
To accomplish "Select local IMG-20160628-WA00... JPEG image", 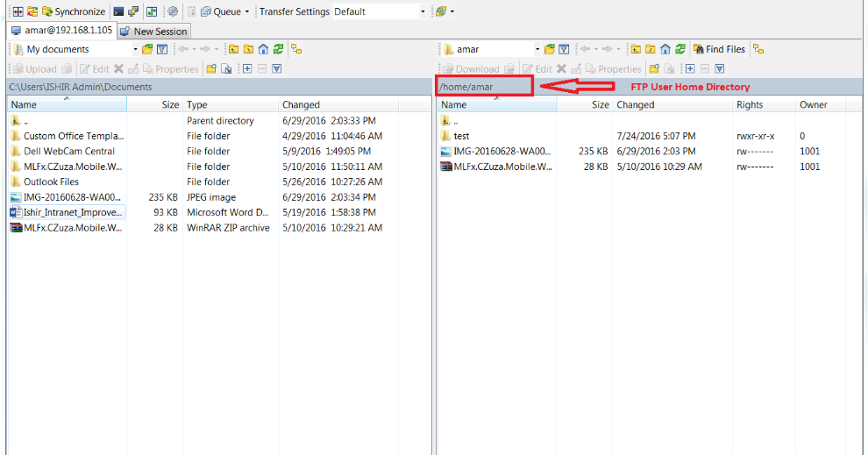I will tap(66, 197).
